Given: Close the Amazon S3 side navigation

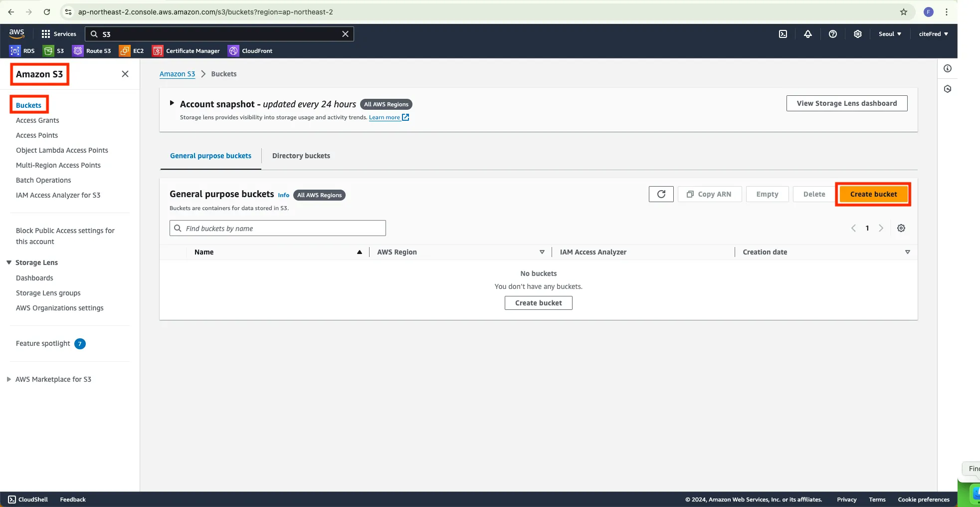Looking at the screenshot, I should tap(125, 74).
